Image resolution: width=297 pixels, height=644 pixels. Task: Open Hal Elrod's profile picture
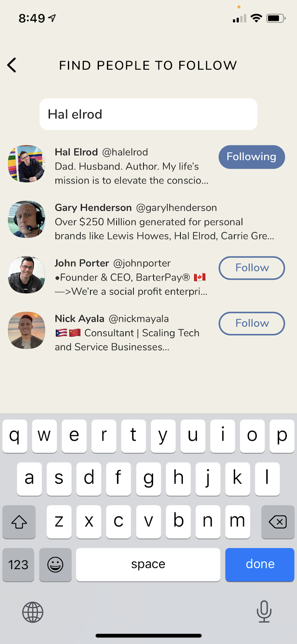(27, 164)
